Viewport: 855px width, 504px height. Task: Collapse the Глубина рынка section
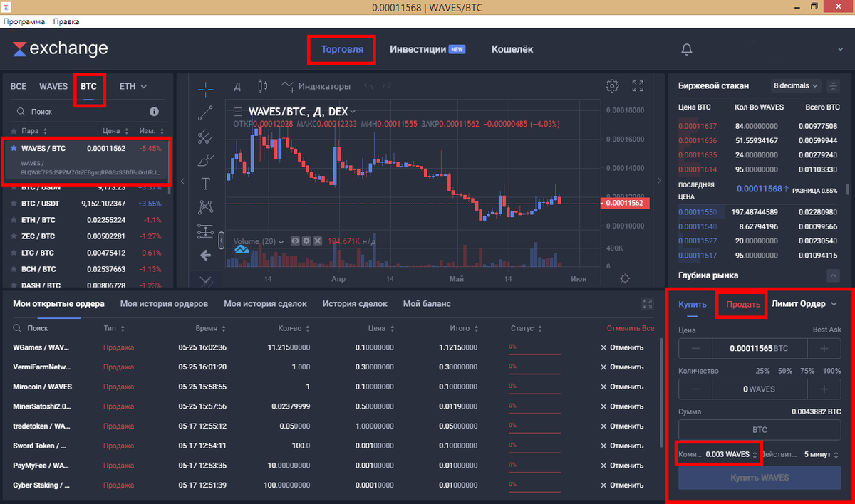(833, 275)
